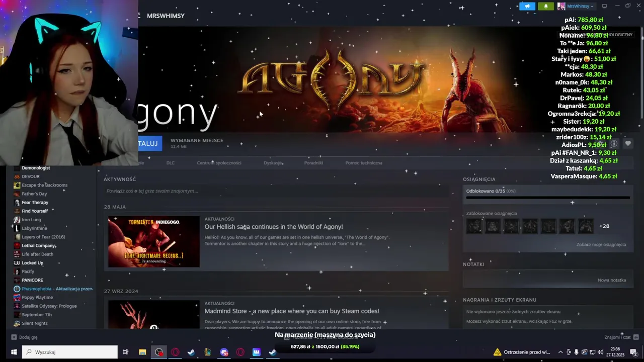
Task: Create a note with Nowa notatka
Action: (x=612, y=280)
